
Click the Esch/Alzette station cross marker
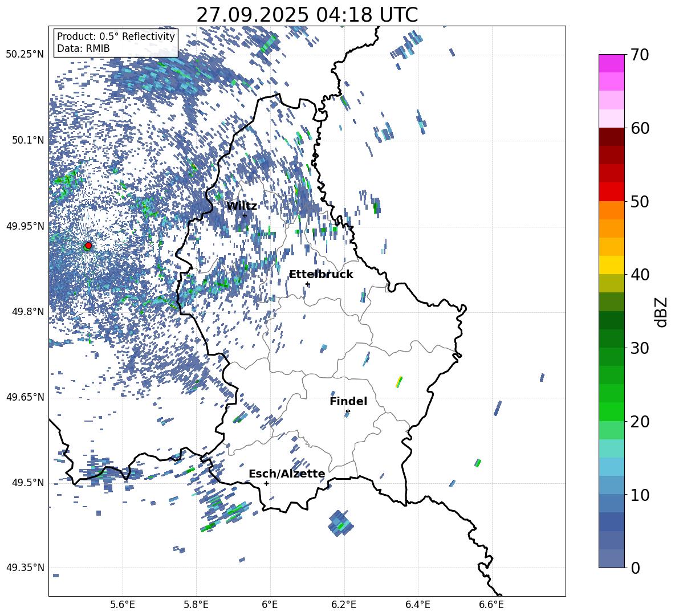point(266,483)
